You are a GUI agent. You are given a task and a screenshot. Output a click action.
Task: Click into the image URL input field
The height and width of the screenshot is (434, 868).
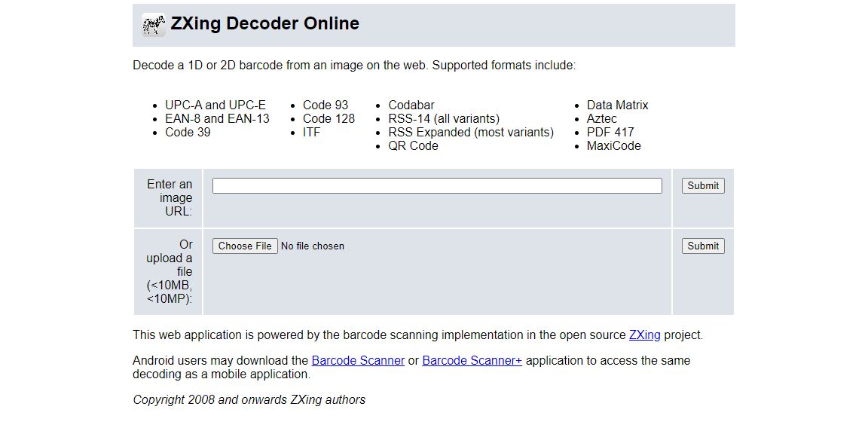437,185
